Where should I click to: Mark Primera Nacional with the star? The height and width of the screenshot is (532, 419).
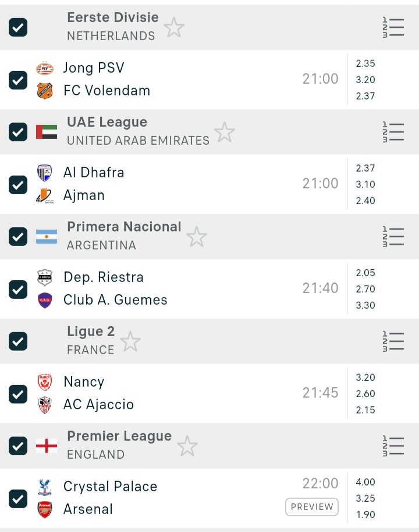pyautogui.click(x=196, y=237)
